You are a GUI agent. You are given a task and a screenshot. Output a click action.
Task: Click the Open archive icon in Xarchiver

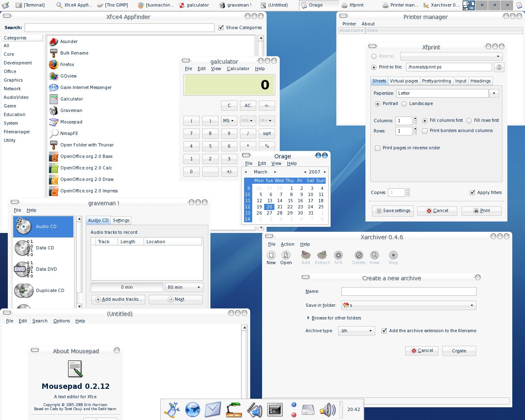pyautogui.click(x=286, y=255)
